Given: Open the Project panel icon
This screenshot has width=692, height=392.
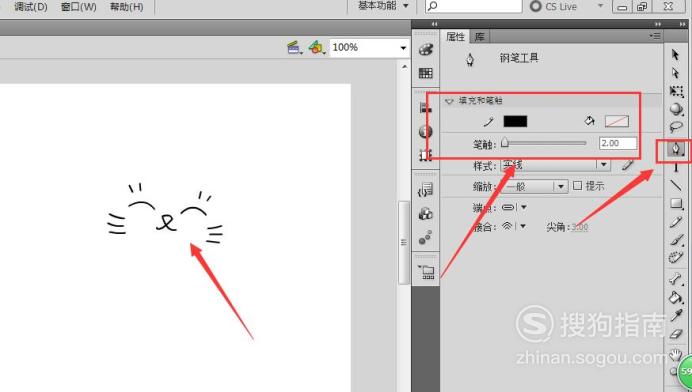Looking at the screenshot, I should click(427, 272).
